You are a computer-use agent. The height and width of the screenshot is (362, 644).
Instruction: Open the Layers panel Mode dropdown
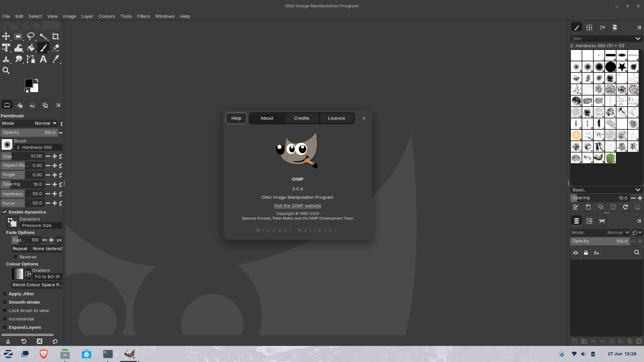point(600,232)
